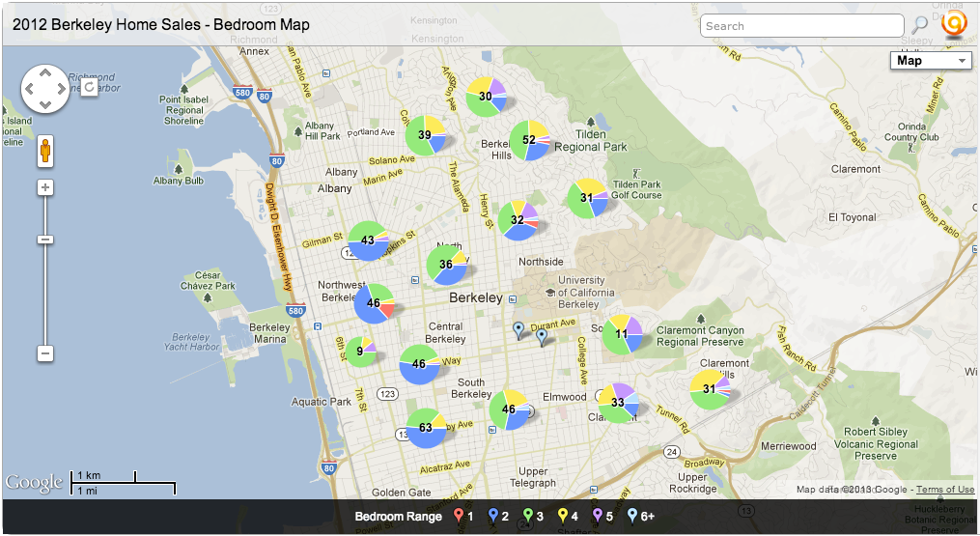
Task: Click the Berkeley Yacht Harbor label
Action: pyautogui.click(x=191, y=342)
